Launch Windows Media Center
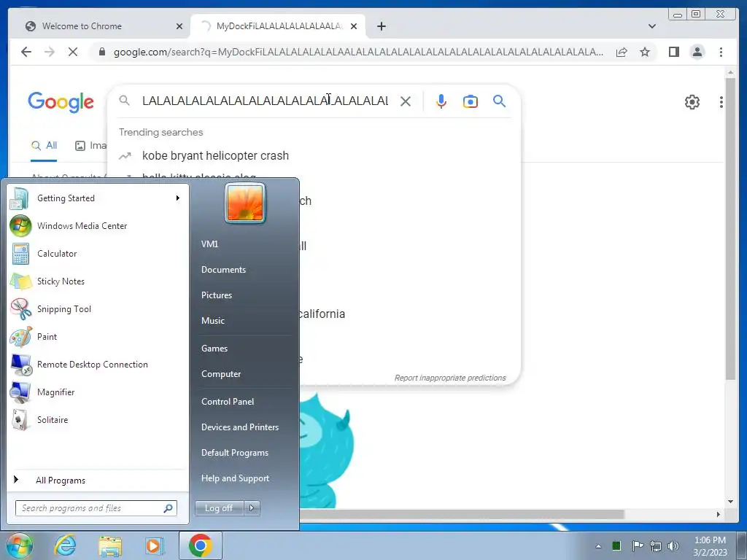747x560 pixels. pyautogui.click(x=98, y=226)
